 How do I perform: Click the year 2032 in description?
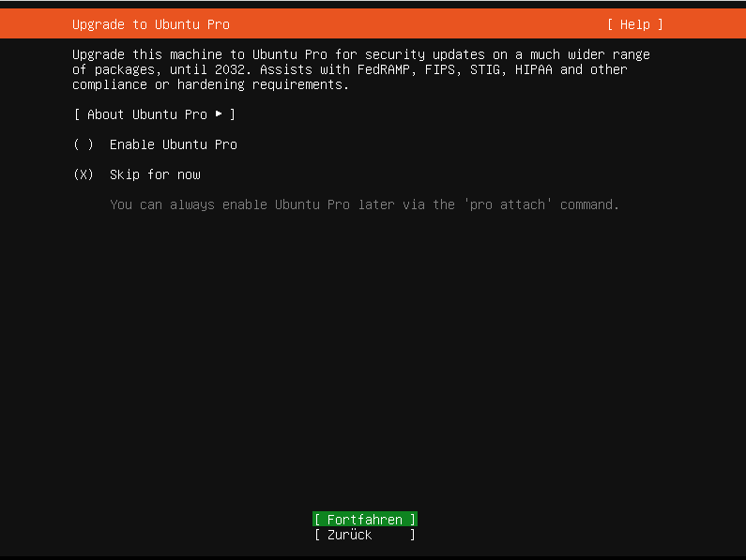tap(229, 69)
